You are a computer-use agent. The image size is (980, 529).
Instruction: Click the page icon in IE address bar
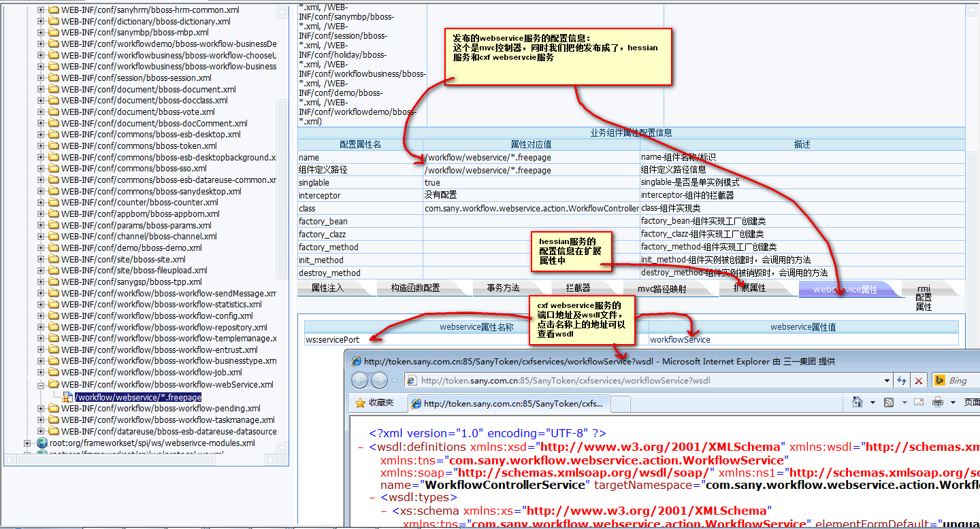[x=412, y=381]
